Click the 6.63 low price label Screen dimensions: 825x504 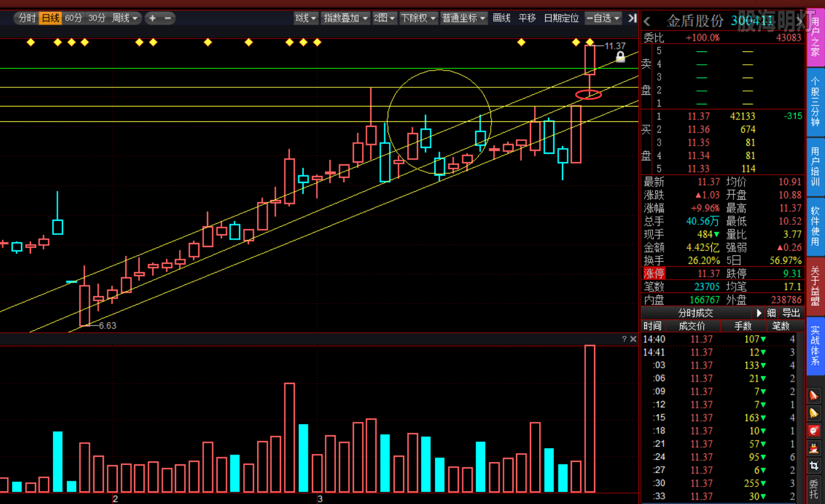107,326
